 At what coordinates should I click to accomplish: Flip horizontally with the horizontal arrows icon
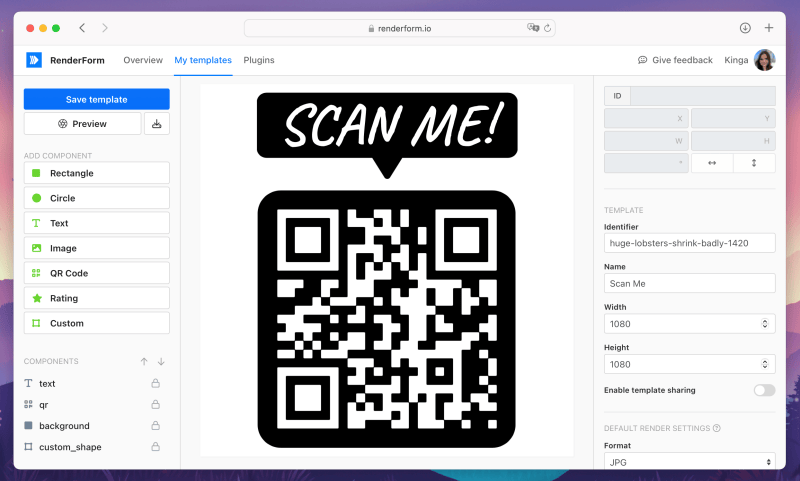coord(712,163)
